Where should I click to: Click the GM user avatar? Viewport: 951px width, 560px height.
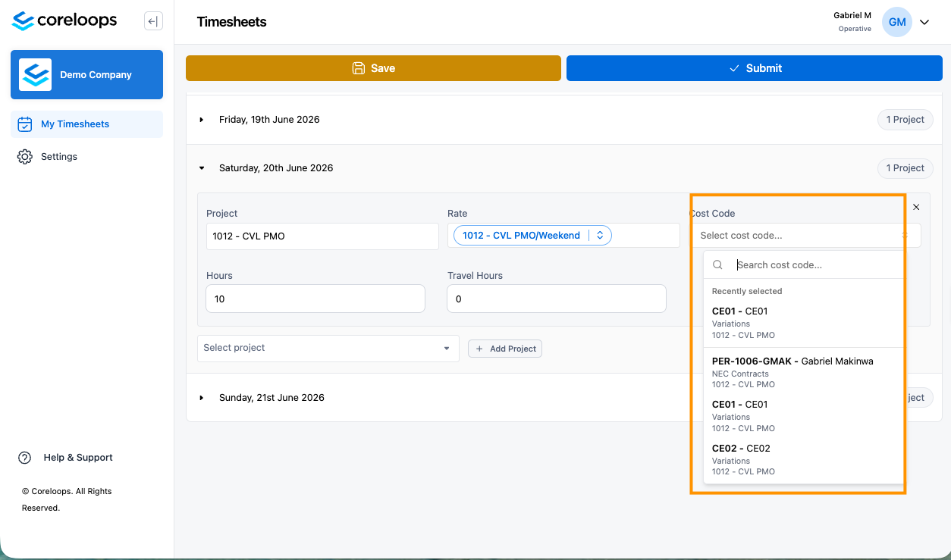897,22
